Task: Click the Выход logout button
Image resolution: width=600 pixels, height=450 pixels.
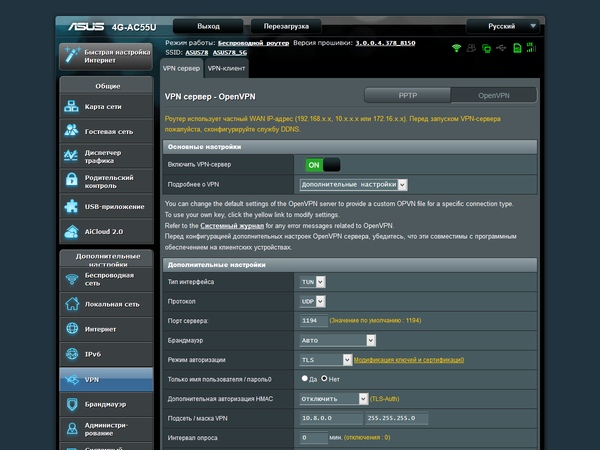Action: 208,26
